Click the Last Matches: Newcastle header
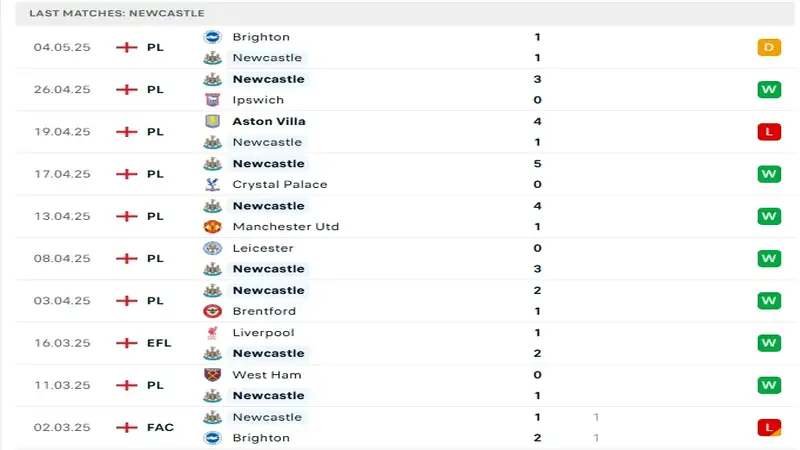This screenshot has height=450, width=800. pyautogui.click(x=117, y=13)
